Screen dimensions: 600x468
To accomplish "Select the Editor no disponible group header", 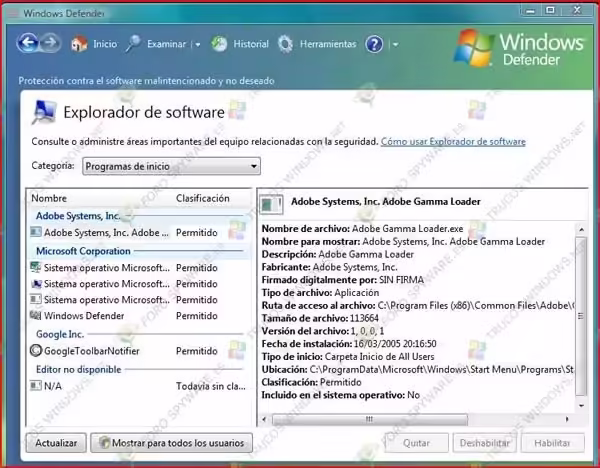I will tap(78, 369).
